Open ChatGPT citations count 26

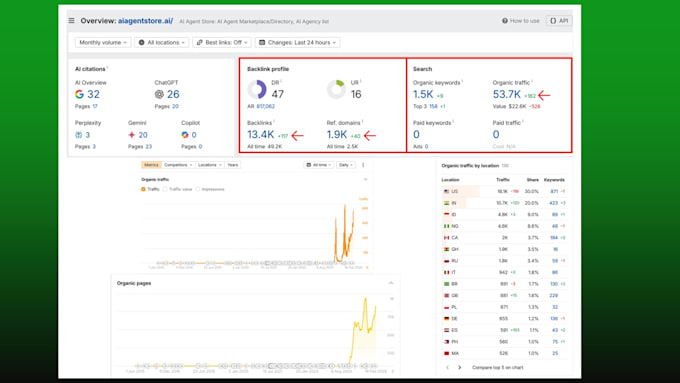173,94
